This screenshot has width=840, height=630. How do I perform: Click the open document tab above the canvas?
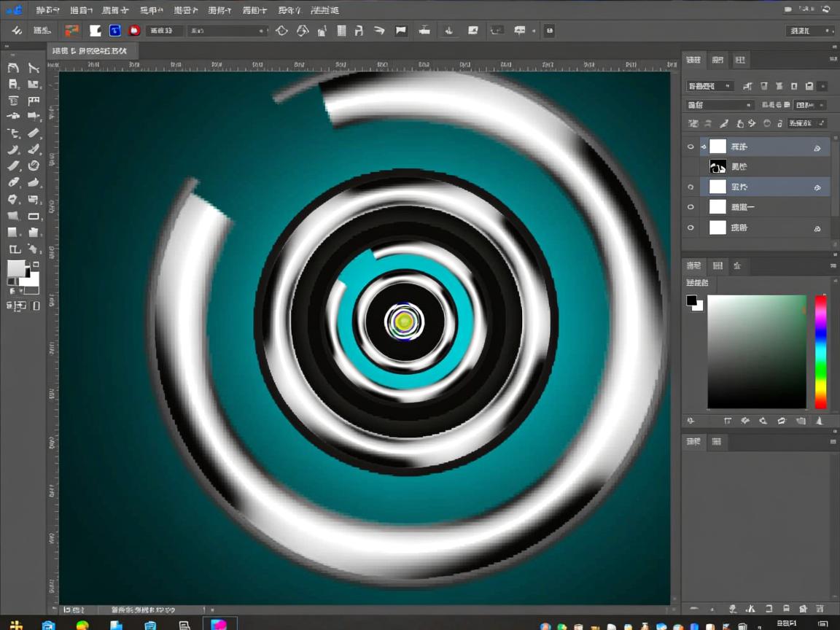pos(92,51)
